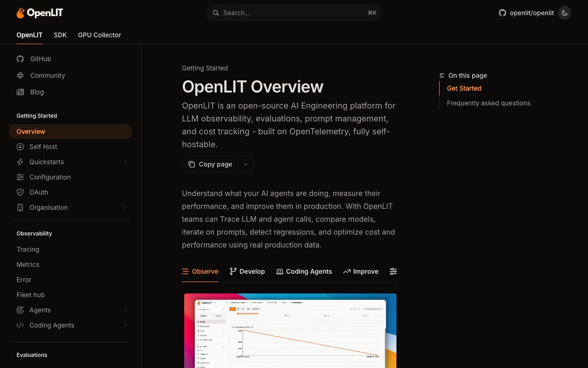The image size is (588, 368).
Task: Open the Overview sidebar page
Action: tap(70, 132)
